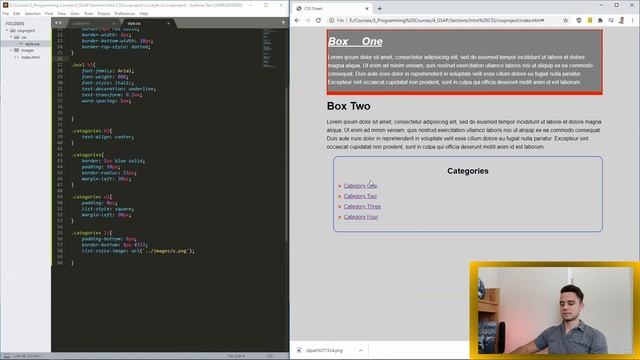
Task: Click the Categories heading
Action: [x=468, y=171]
